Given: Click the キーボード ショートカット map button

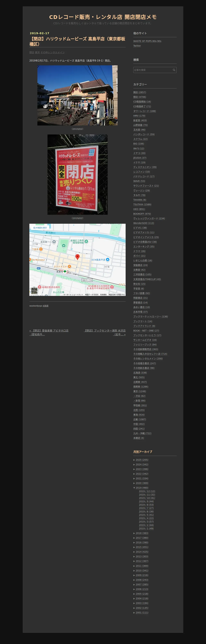Looking at the screenshot, I should click(x=73, y=294).
